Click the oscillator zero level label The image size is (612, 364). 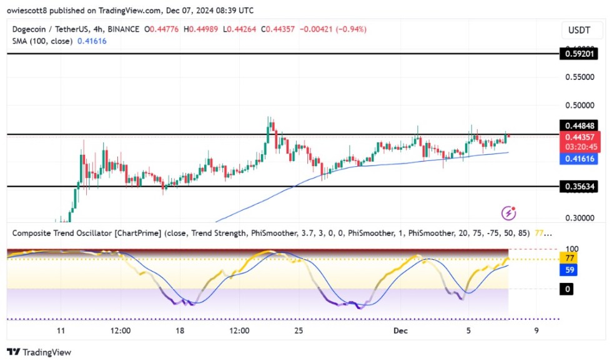[568, 289]
